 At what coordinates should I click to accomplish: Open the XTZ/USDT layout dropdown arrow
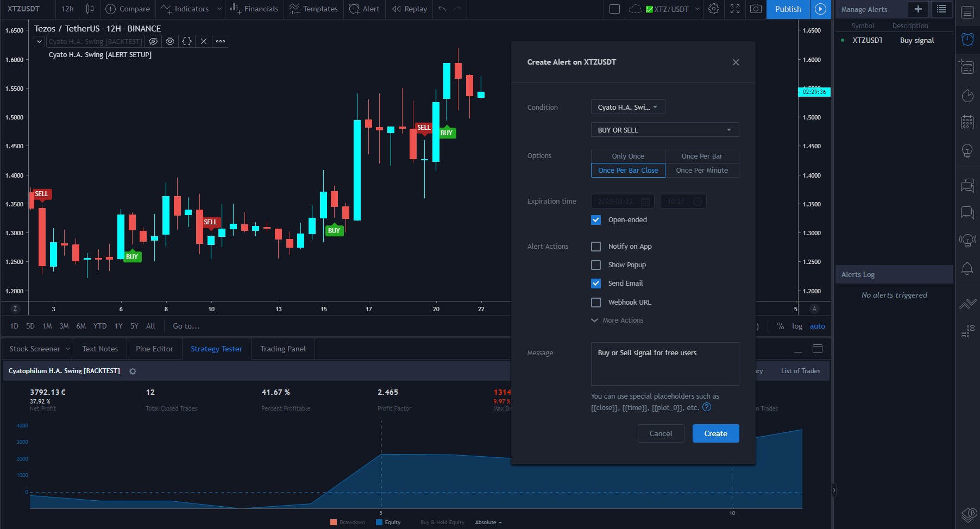(698, 9)
